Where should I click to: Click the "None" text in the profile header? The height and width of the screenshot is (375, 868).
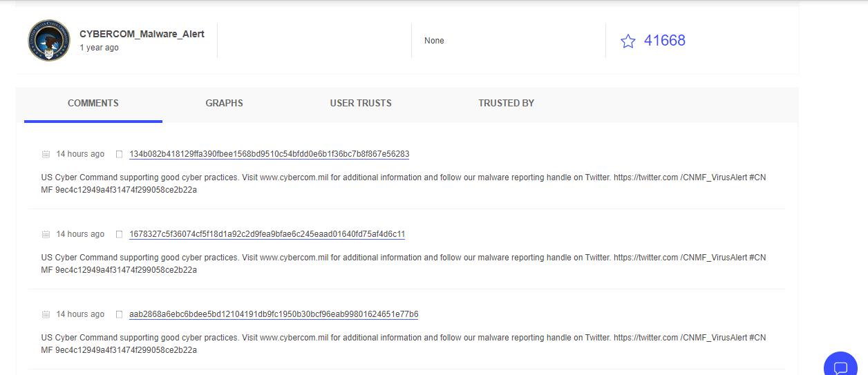tap(434, 41)
